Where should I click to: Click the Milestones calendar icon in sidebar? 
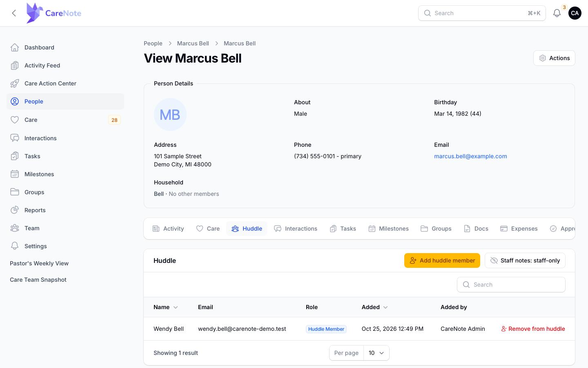15,174
